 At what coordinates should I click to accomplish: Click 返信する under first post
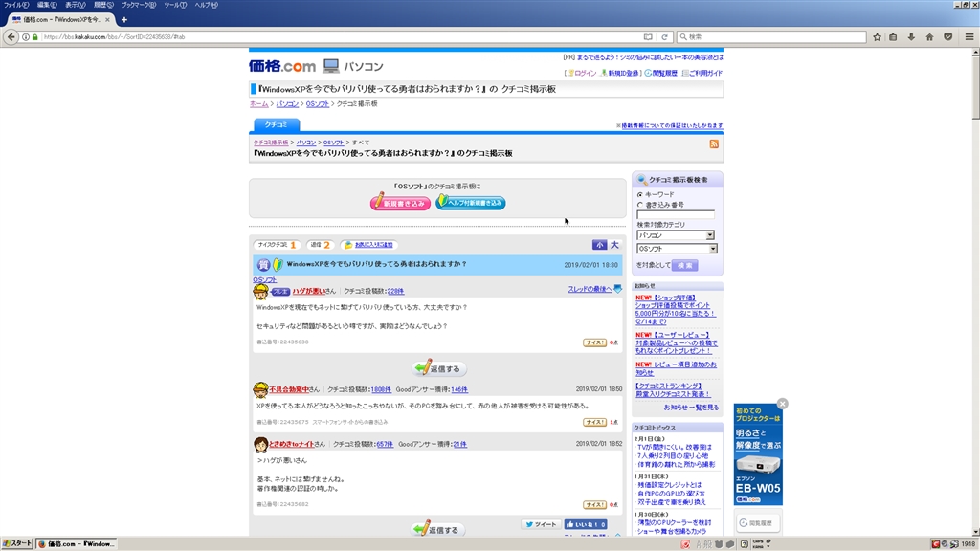[x=439, y=368]
